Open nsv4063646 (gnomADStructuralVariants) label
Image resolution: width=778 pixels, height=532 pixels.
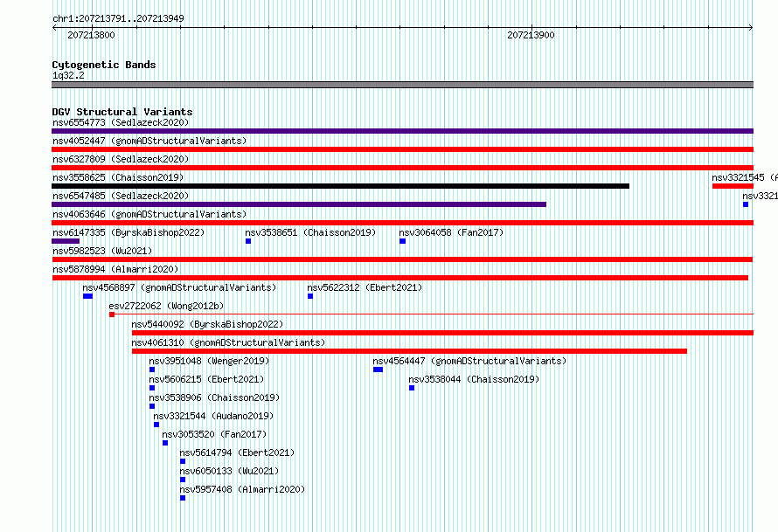pos(149,214)
